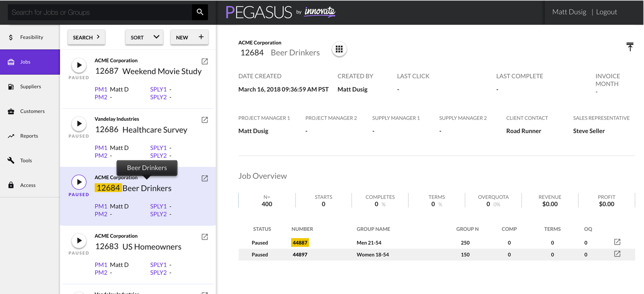Open US Homeowners external link icon
Viewport: 644px width, 294px height.
click(x=205, y=237)
